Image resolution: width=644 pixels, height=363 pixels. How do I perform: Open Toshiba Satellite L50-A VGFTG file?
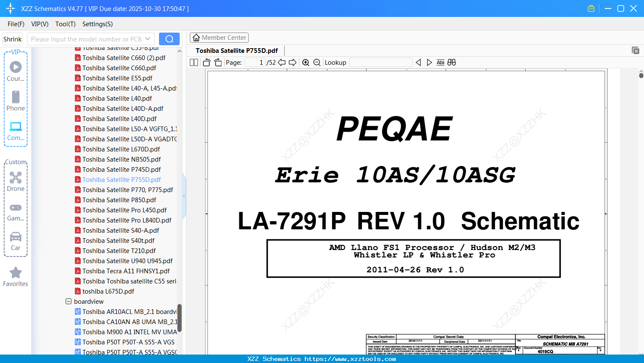(x=126, y=129)
